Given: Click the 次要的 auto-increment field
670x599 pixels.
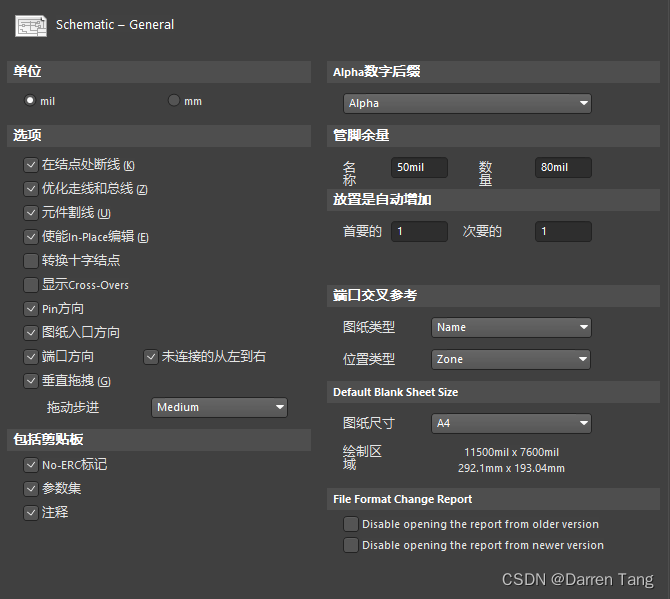Looking at the screenshot, I should (563, 232).
